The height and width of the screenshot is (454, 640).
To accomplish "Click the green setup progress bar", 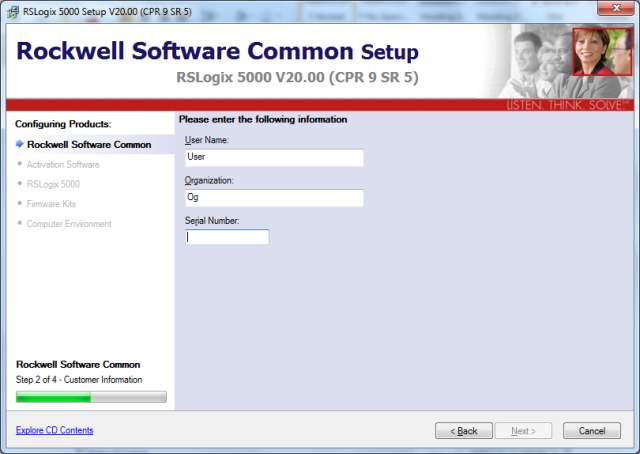I will [x=91, y=397].
